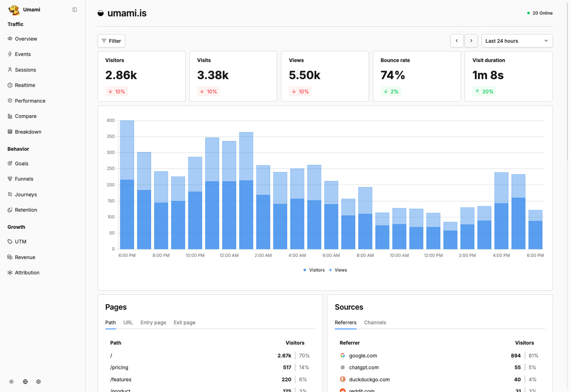The width and height of the screenshot is (570, 392).
Task: Click the Funnels funnel icon
Action: 10,179
